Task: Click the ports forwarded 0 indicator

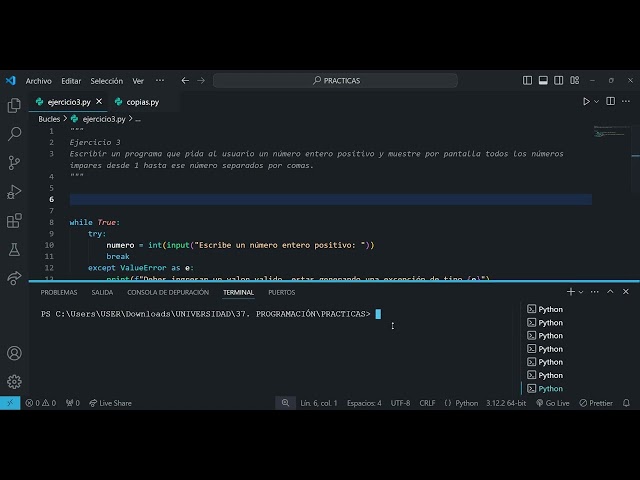Action: [x=73, y=403]
